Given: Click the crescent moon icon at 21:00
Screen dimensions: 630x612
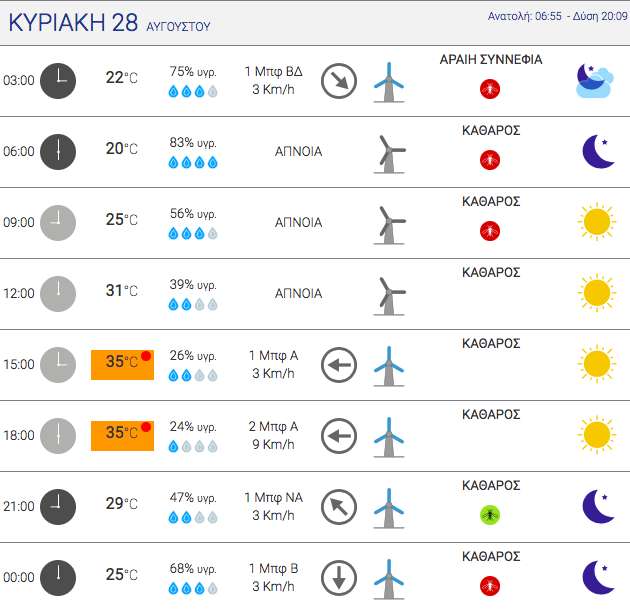Looking at the screenshot, I should coord(598,506).
